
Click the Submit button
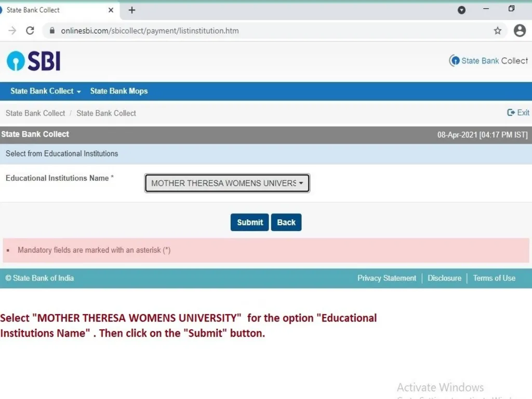coord(250,222)
